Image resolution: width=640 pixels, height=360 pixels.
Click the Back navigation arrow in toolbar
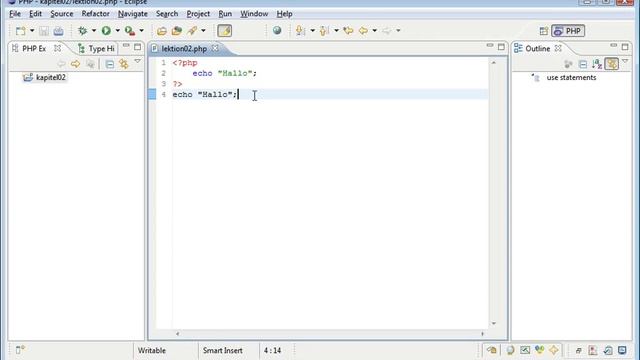(x=363, y=31)
